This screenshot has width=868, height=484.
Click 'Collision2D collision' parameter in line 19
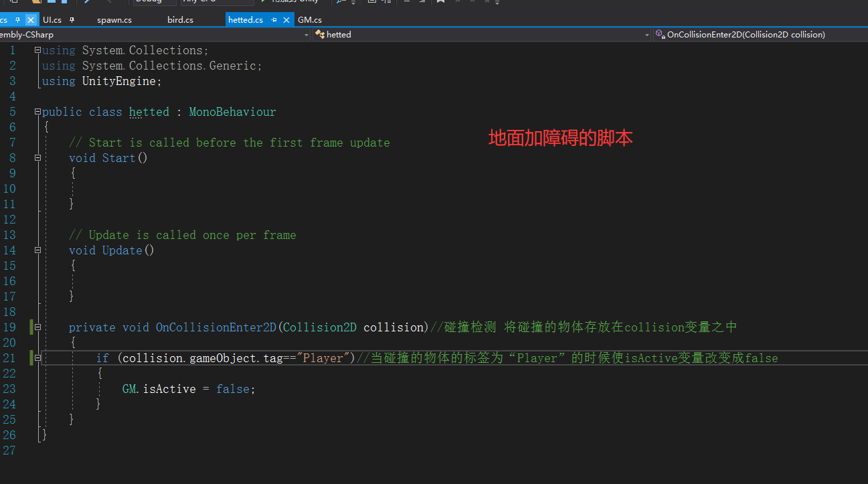[353, 327]
